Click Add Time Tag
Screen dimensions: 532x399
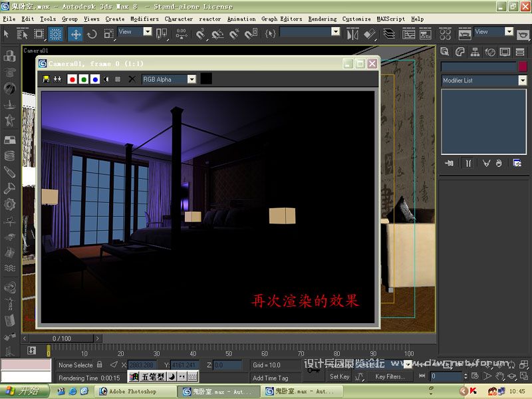pos(271,378)
